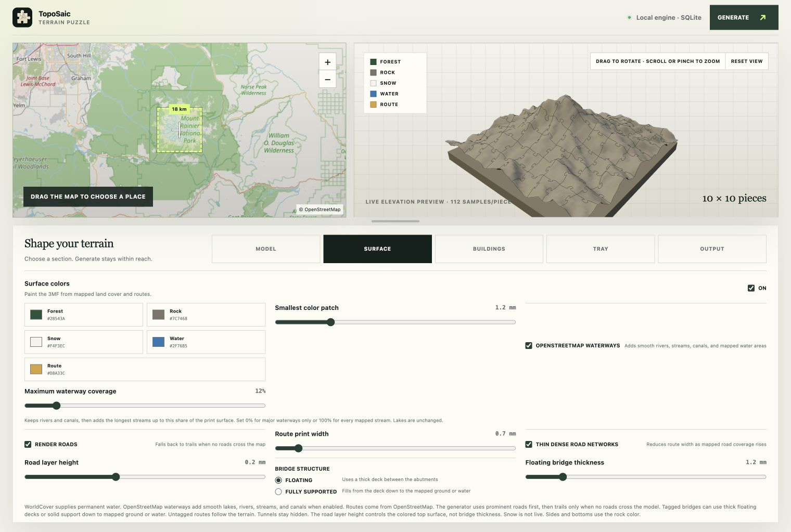This screenshot has width=791, height=532.
Task: Select the Floating bridge structure option
Action: (x=278, y=480)
